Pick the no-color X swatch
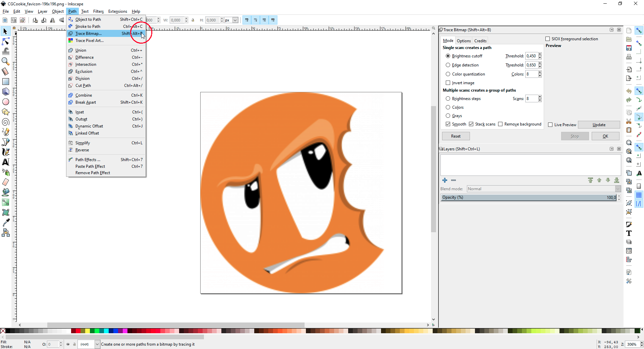644x349 pixels. (3, 331)
